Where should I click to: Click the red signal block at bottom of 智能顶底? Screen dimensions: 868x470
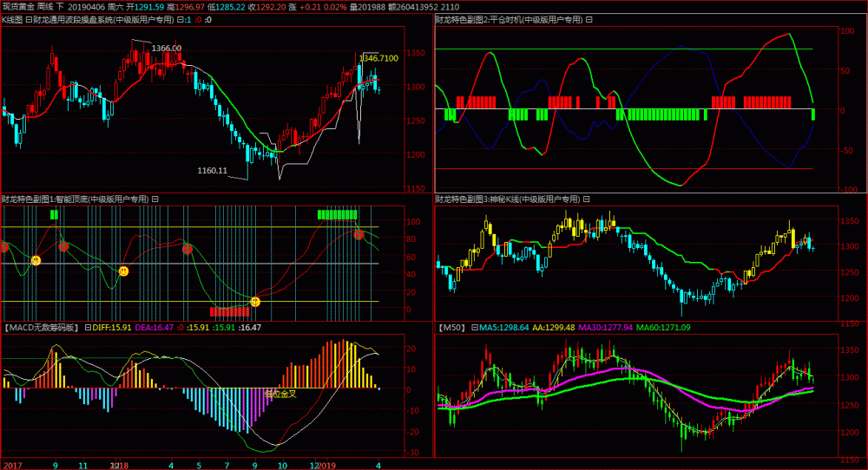click(x=230, y=312)
